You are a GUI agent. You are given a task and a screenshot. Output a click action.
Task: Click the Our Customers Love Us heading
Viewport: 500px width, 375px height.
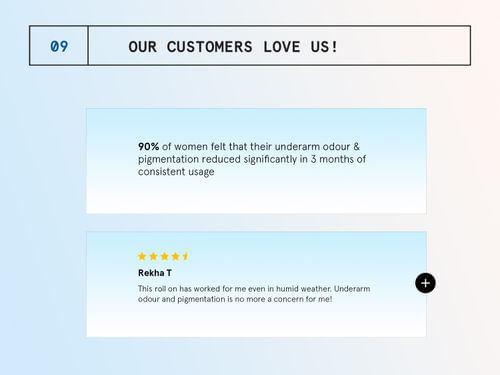tap(233, 47)
